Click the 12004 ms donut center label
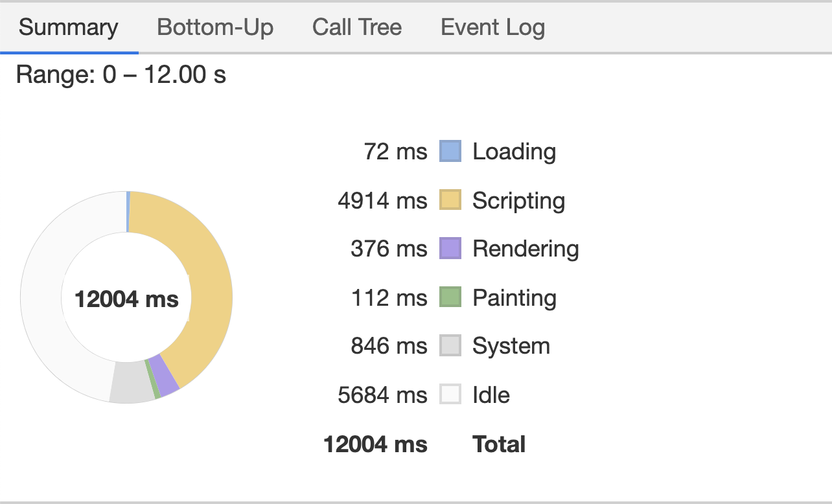The height and width of the screenshot is (504, 832). pyautogui.click(x=126, y=299)
